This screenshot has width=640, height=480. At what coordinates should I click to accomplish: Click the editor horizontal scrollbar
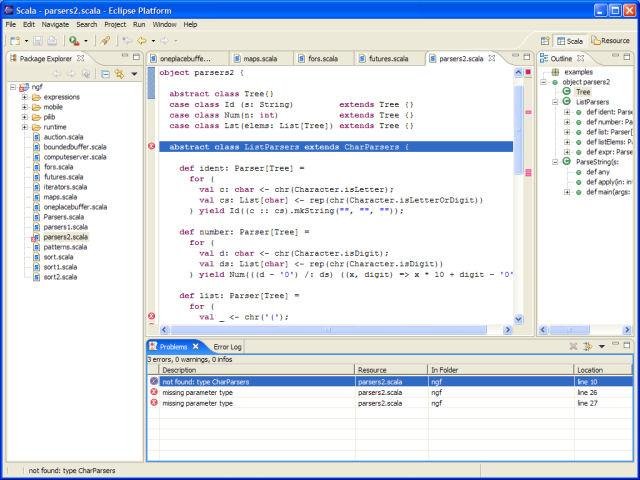tap(330, 329)
